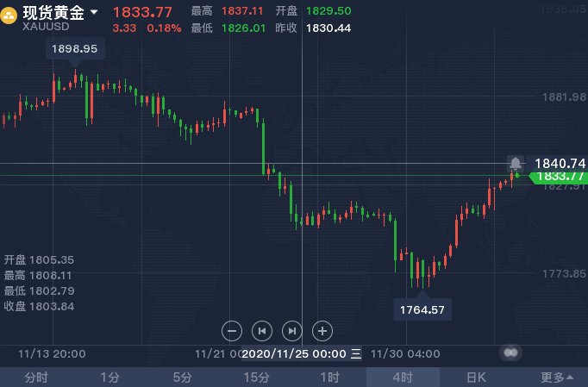Zoom in chart with plus button

click(x=322, y=331)
